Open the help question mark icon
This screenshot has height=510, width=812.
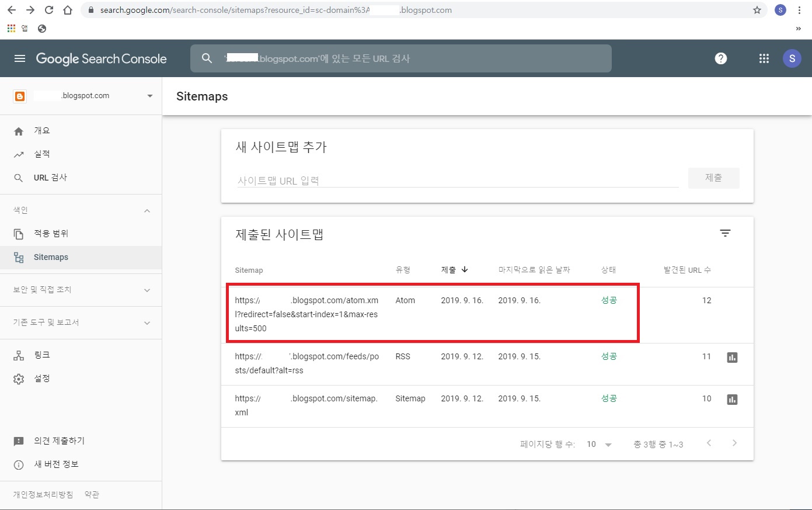[721, 58]
